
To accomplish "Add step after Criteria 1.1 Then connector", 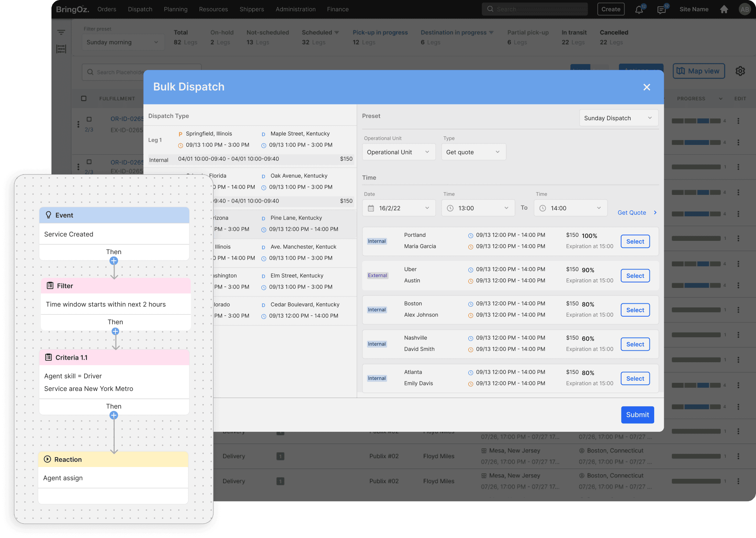I will click(x=114, y=415).
